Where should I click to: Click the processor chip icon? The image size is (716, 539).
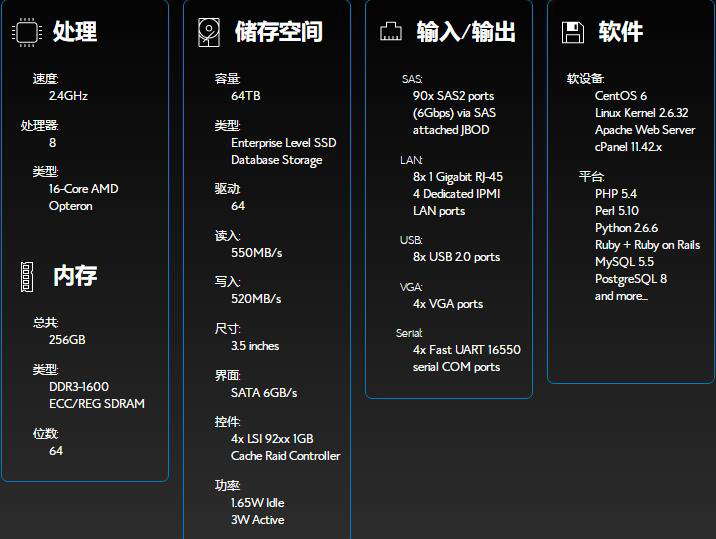coord(26,32)
